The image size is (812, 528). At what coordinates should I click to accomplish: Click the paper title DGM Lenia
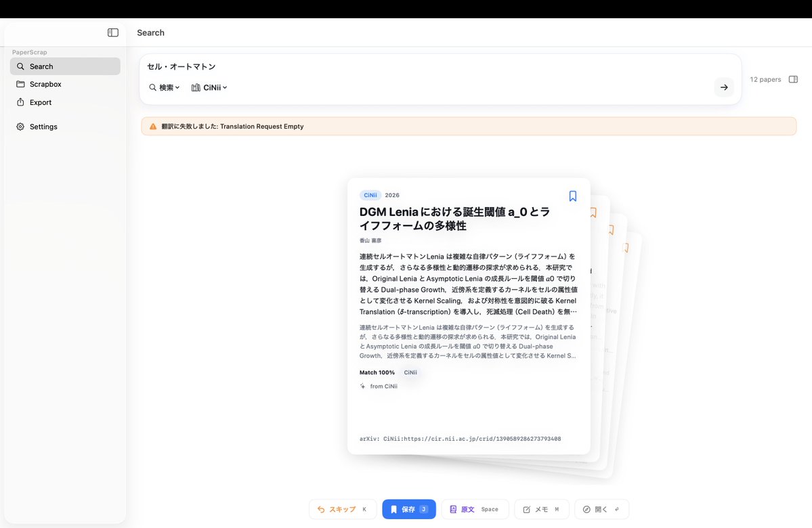tap(454, 219)
